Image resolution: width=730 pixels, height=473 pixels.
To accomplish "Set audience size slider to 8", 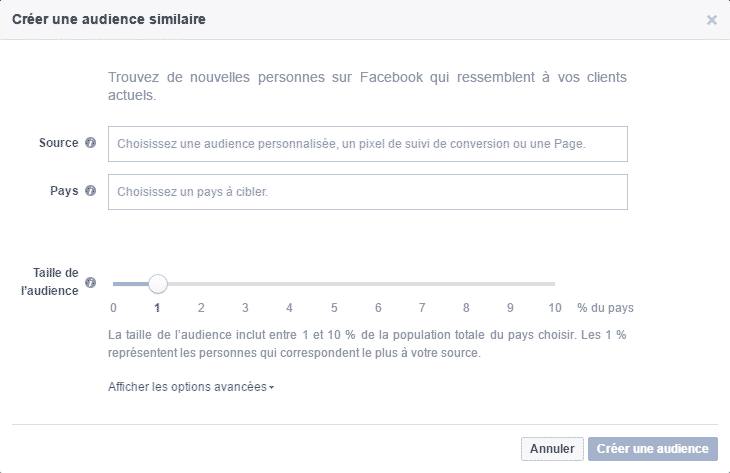I will click(x=466, y=284).
